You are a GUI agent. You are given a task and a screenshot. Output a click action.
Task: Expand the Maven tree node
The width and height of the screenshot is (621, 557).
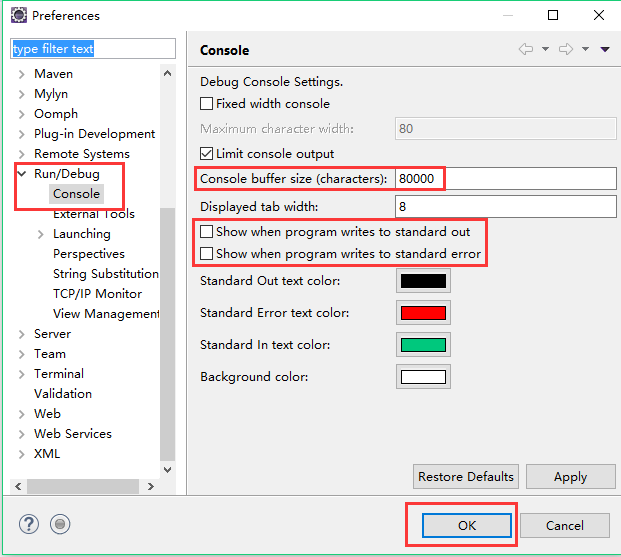tap(22, 74)
